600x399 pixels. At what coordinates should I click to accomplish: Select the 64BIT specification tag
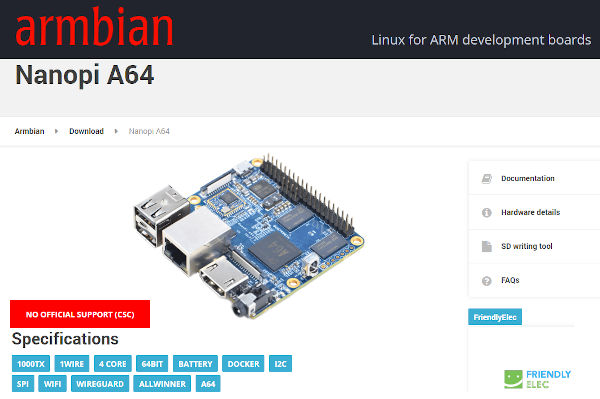[152, 364]
